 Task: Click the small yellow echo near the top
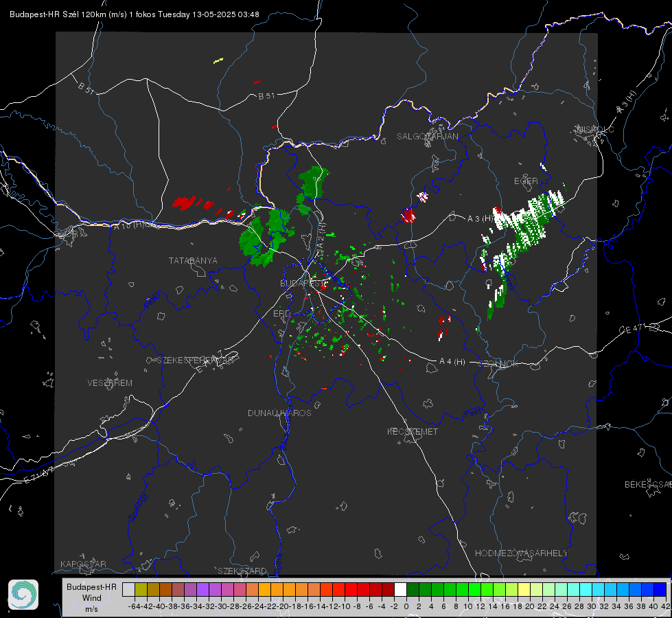(218, 61)
